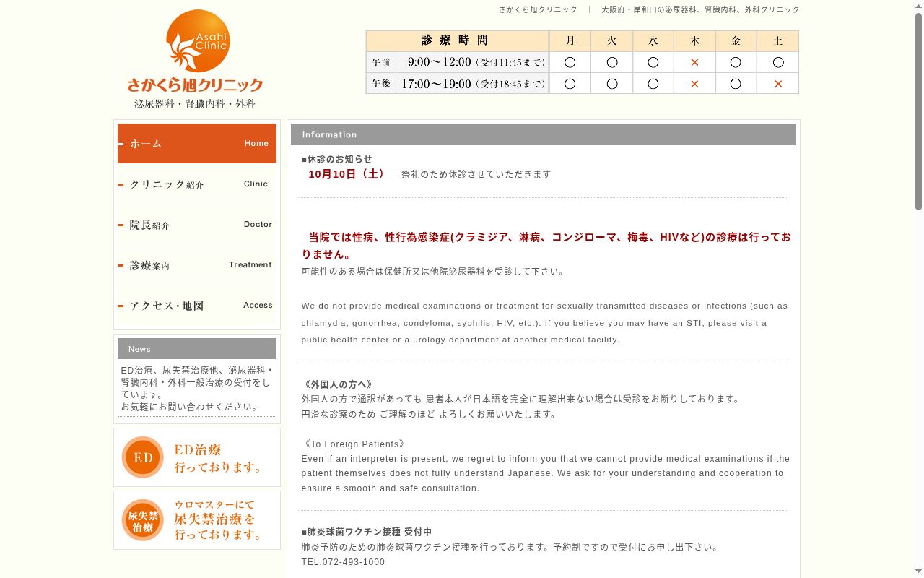Screen dimensions: 924x578
Task: Click the 大阪府・岸和田の泌尿器科 header tagline
Action: tap(700, 9)
